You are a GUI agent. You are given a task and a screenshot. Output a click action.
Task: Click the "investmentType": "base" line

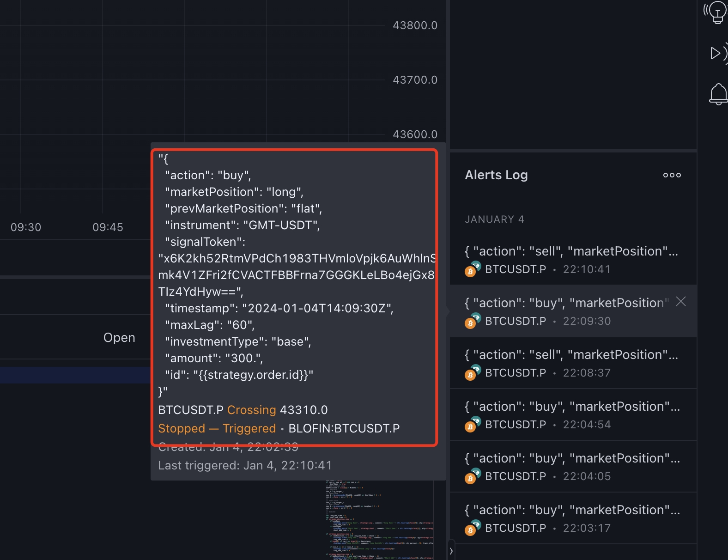pyautogui.click(x=238, y=341)
